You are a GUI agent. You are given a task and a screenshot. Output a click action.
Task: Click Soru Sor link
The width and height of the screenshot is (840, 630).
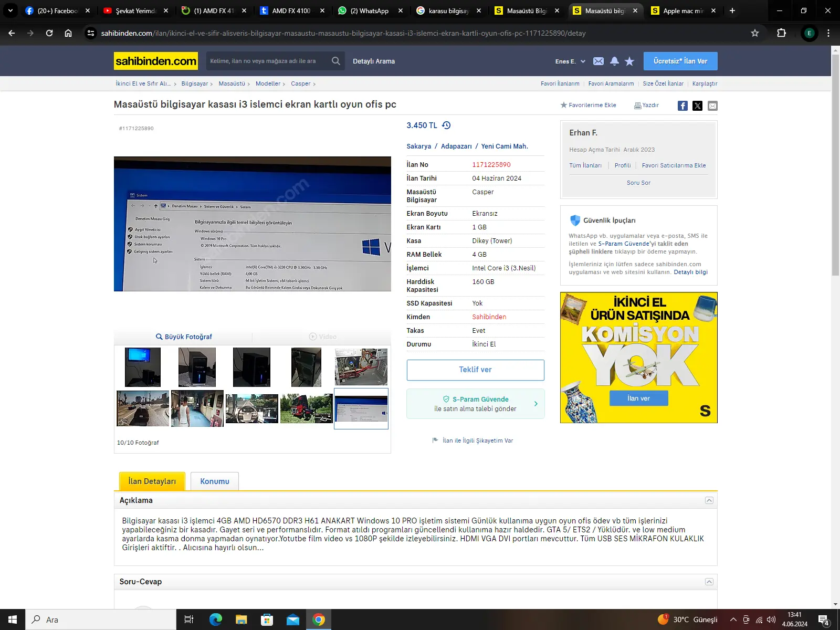[638, 183]
